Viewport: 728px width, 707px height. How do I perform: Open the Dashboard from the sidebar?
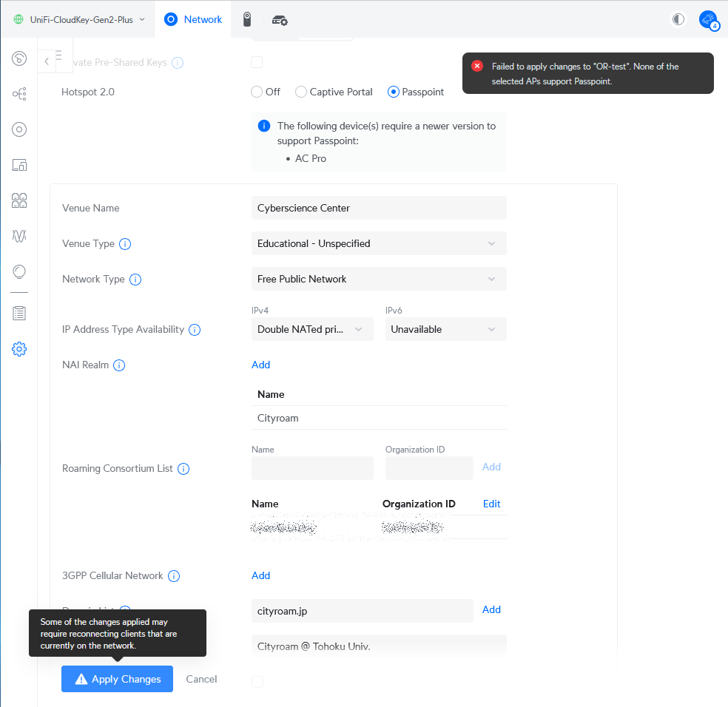click(18, 58)
